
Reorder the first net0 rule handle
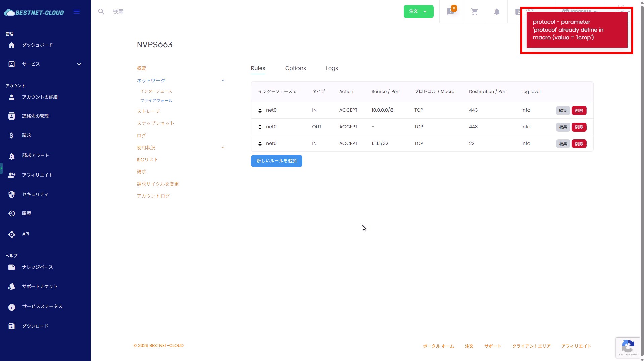click(260, 110)
